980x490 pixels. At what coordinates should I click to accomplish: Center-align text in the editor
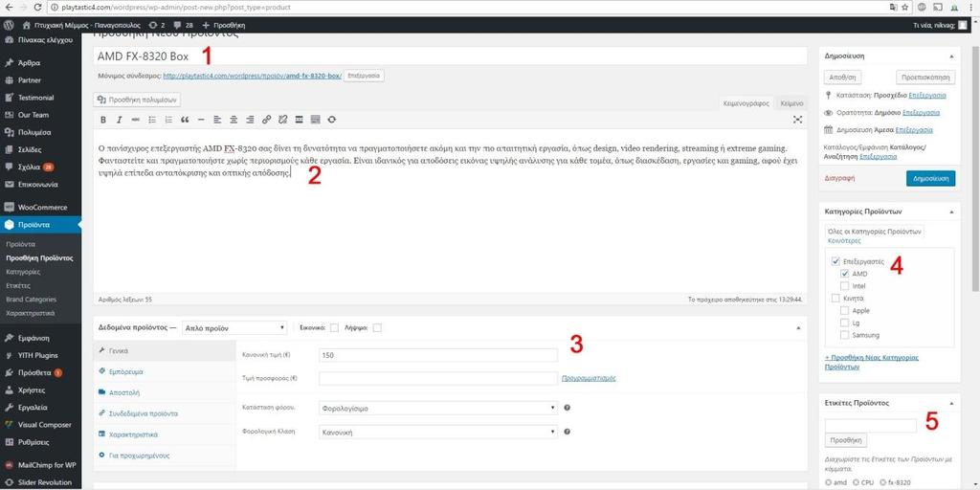234,120
